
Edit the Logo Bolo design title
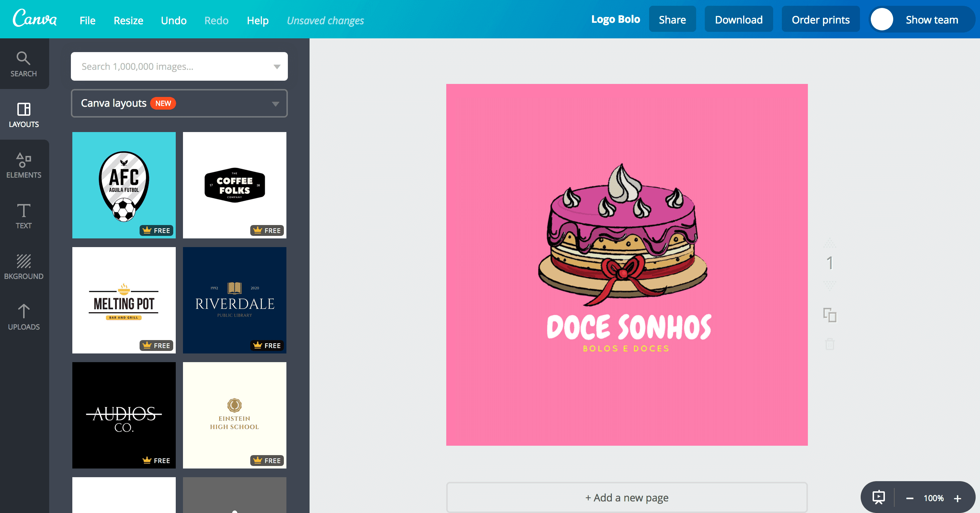(615, 19)
